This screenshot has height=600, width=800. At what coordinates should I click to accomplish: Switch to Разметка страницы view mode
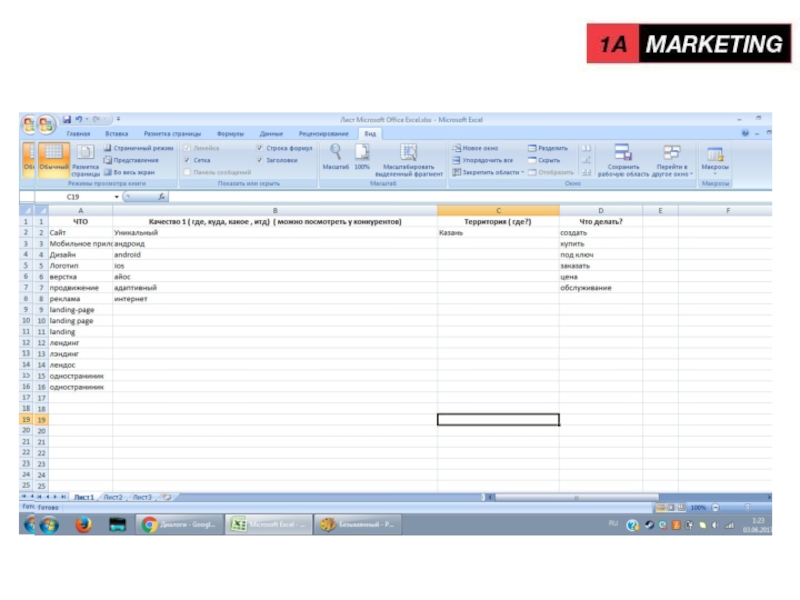[85, 160]
